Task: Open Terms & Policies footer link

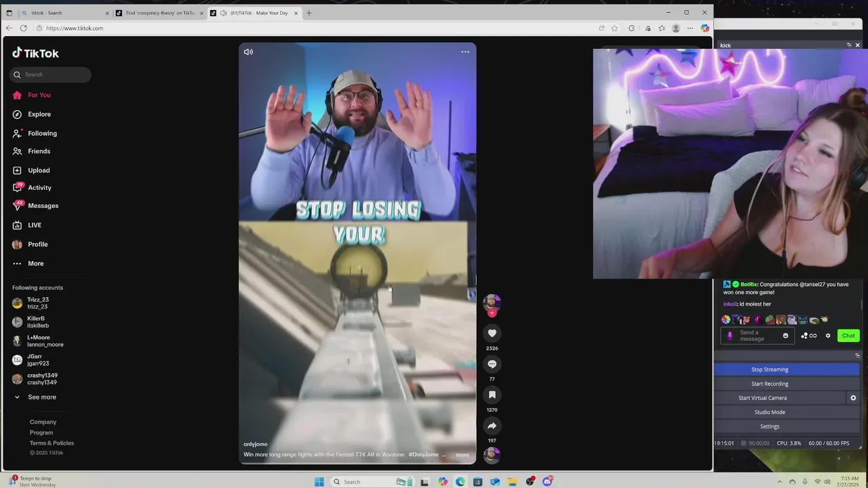Action: tap(52, 443)
